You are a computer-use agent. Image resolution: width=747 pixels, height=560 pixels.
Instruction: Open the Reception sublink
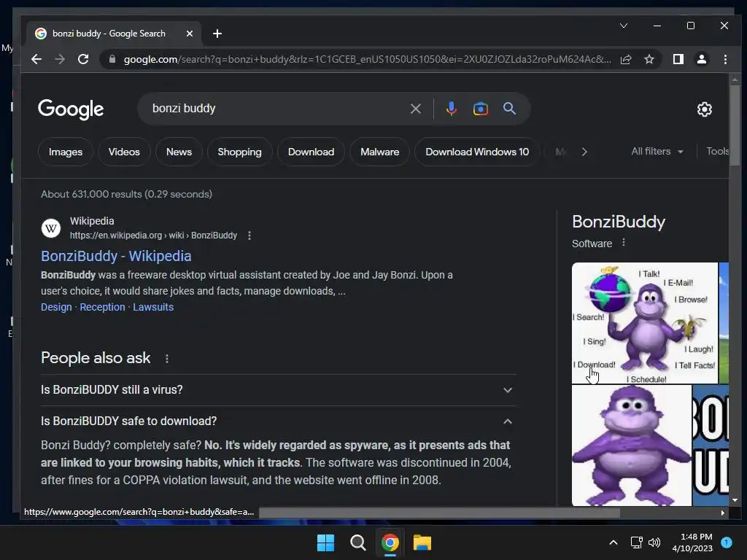(x=102, y=307)
